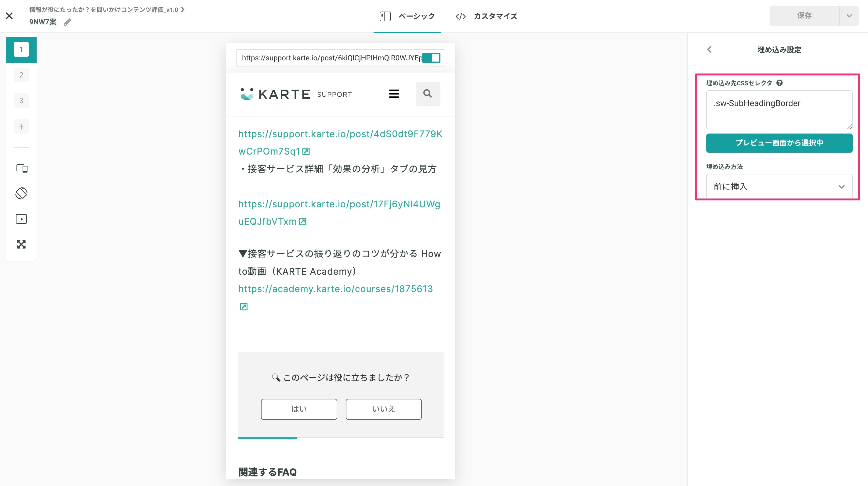868x486 pixels.
Task: Open the 17Fj6yNI4UWguEQJfbVTxm support link
Action: [x=339, y=213]
